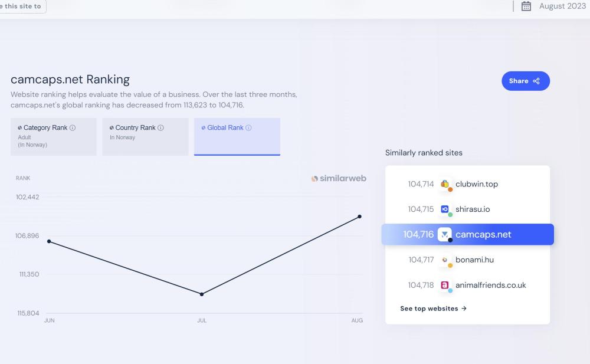Viewport: 590px width, 364px height.
Task: Click the info icon next to Category Rank
Action: (73, 128)
